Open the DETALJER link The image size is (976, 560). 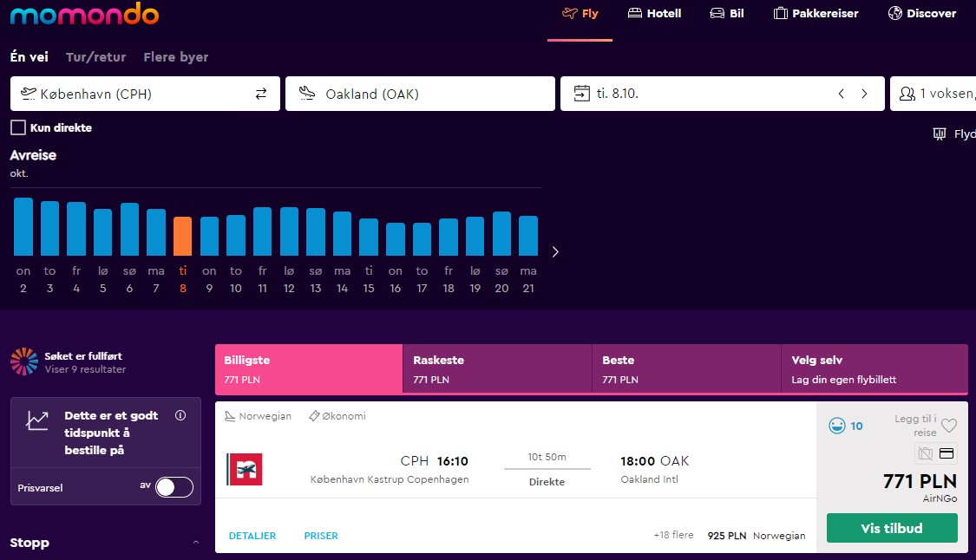pos(252,536)
